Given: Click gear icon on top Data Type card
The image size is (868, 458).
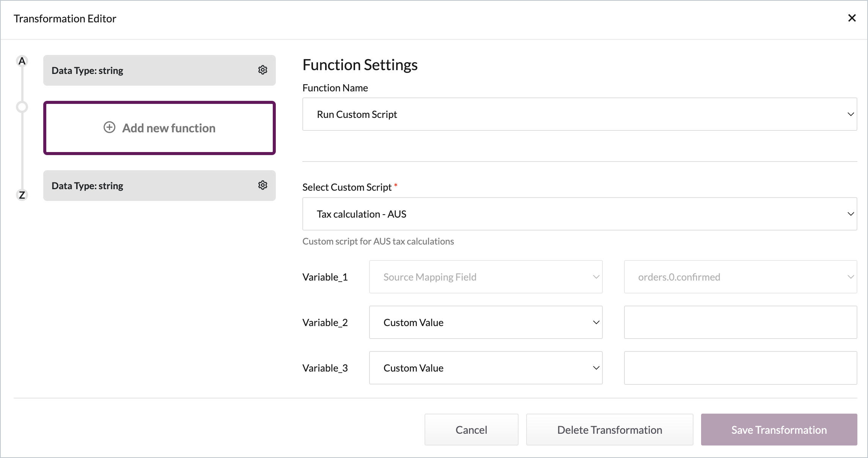Looking at the screenshot, I should click(x=263, y=70).
